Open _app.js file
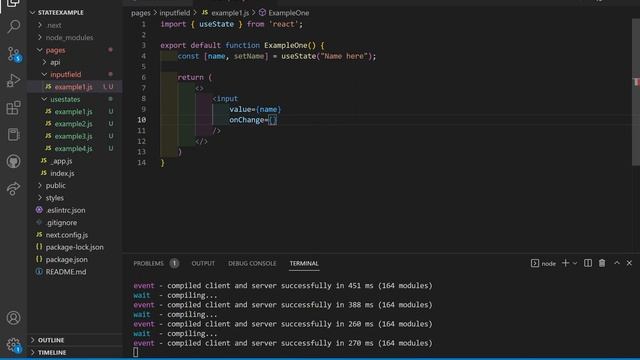 click(x=75, y=161)
